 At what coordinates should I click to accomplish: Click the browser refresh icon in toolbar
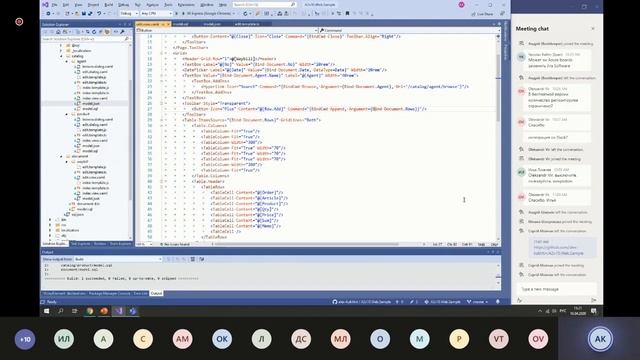point(245,13)
